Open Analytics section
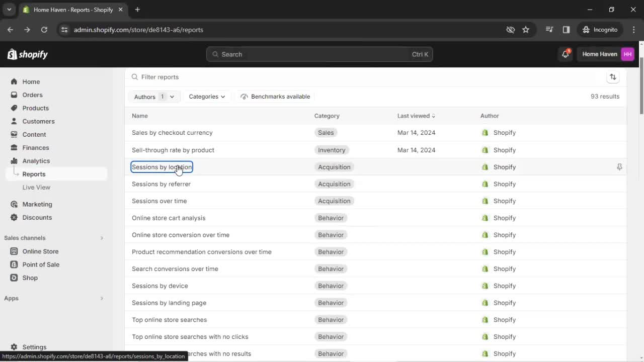Screen dimensions: 644x362 pyautogui.click(x=36, y=161)
